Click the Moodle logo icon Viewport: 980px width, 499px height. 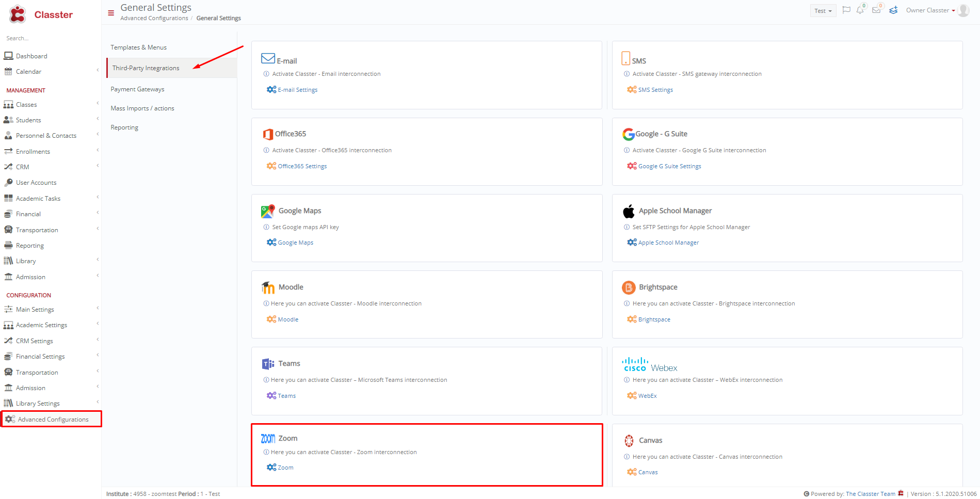point(268,287)
